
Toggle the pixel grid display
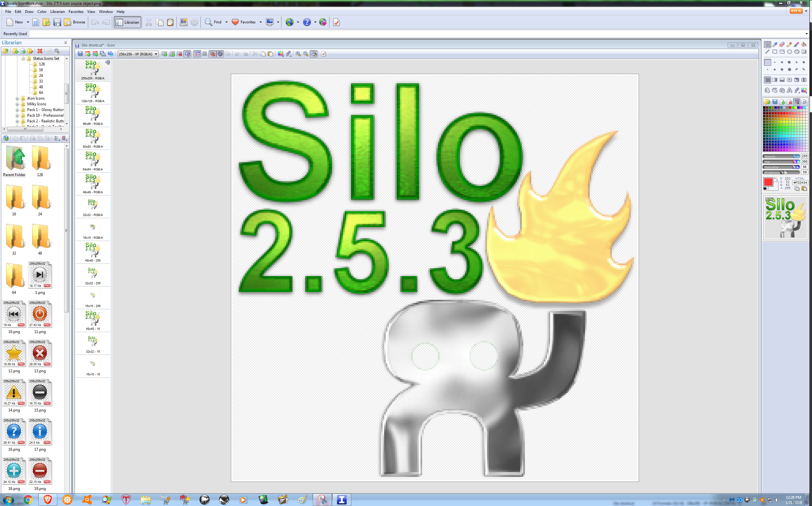(x=205, y=54)
